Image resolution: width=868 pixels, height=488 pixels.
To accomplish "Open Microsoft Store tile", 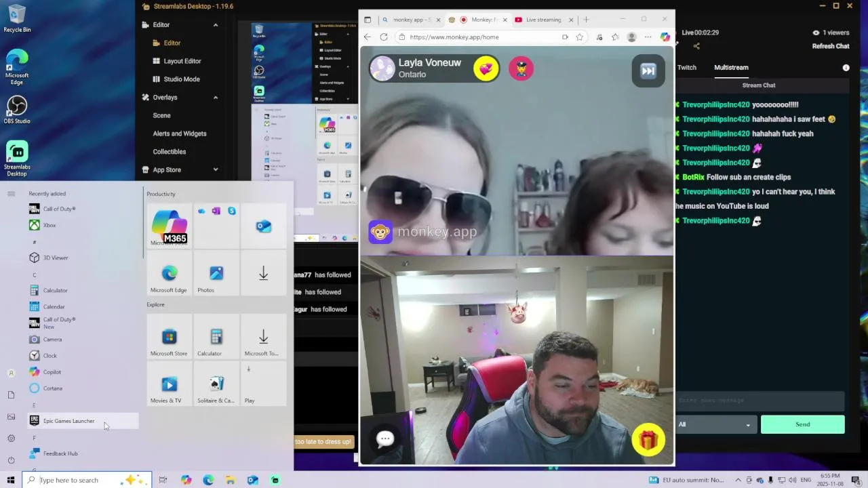I will pos(169,337).
